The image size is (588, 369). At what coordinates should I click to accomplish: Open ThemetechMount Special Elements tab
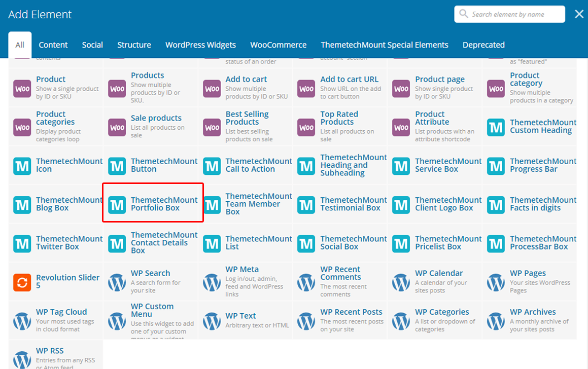(x=384, y=45)
